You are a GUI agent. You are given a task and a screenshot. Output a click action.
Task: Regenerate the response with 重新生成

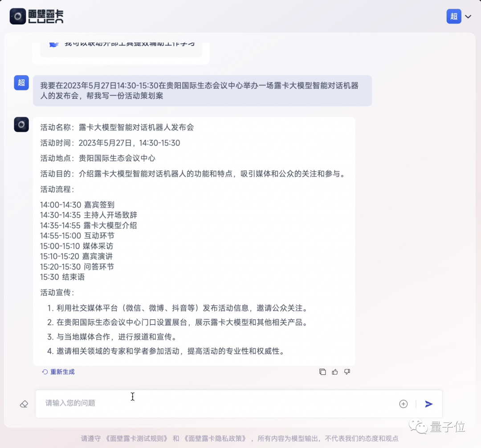58,372
